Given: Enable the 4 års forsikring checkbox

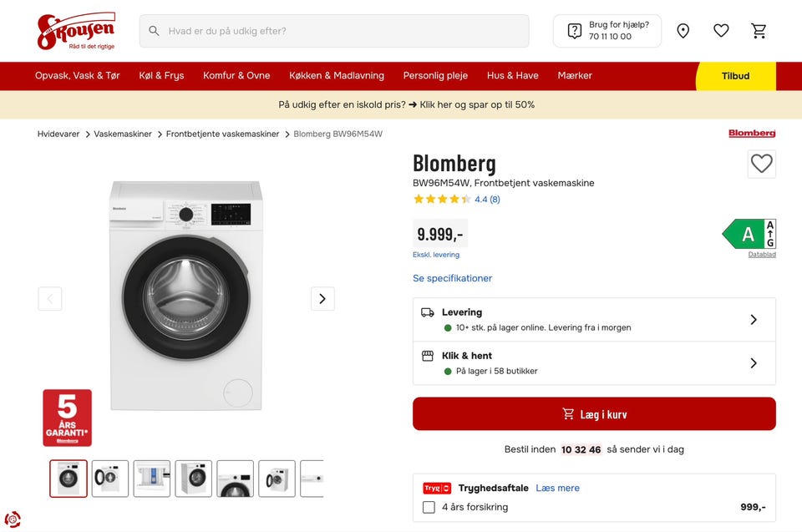Looking at the screenshot, I should click(x=429, y=507).
